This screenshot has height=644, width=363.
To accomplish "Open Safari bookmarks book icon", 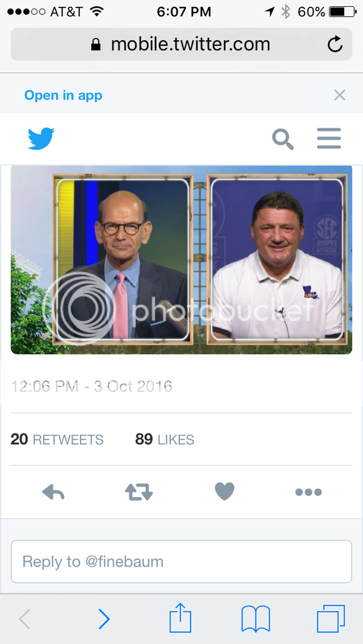I will click(256, 619).
